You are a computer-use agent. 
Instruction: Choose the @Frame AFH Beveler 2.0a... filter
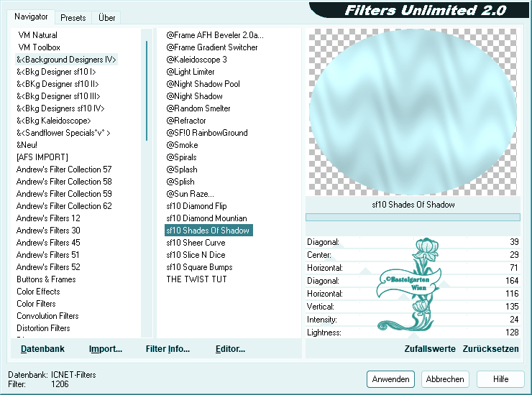tap(215, 35)
